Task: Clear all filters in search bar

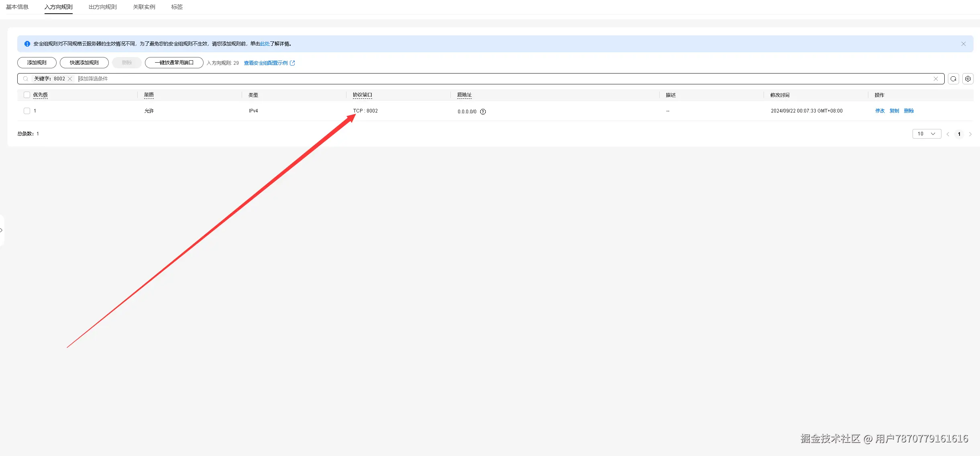Action: tap(935, 79)
